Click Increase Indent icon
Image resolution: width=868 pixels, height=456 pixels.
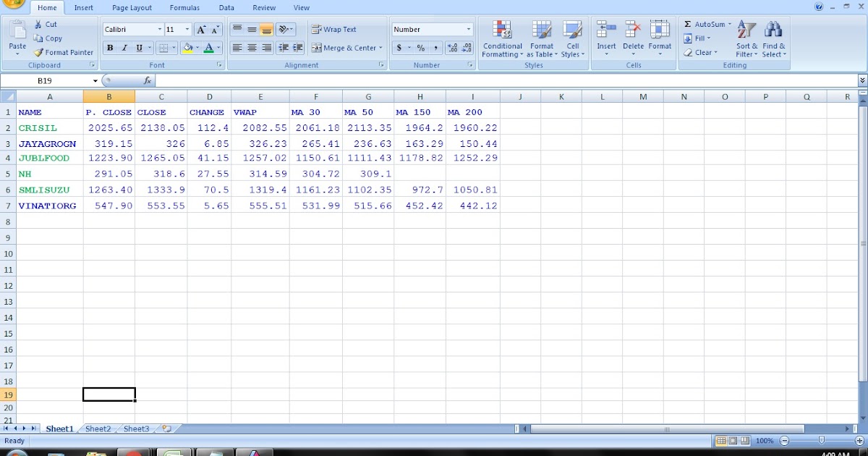point(297,48)
